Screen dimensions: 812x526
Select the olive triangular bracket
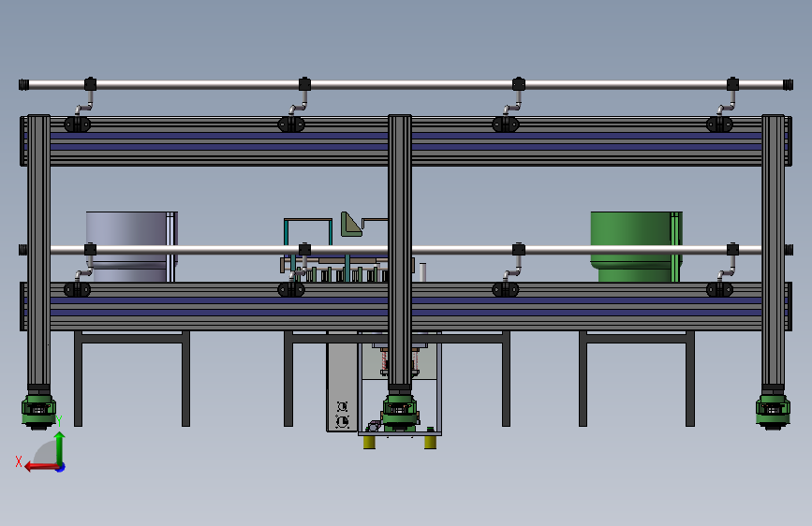351,225
